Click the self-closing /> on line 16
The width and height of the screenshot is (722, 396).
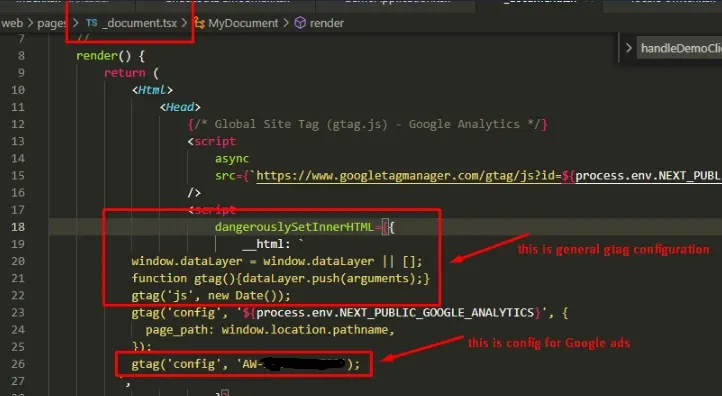(194, 192)
